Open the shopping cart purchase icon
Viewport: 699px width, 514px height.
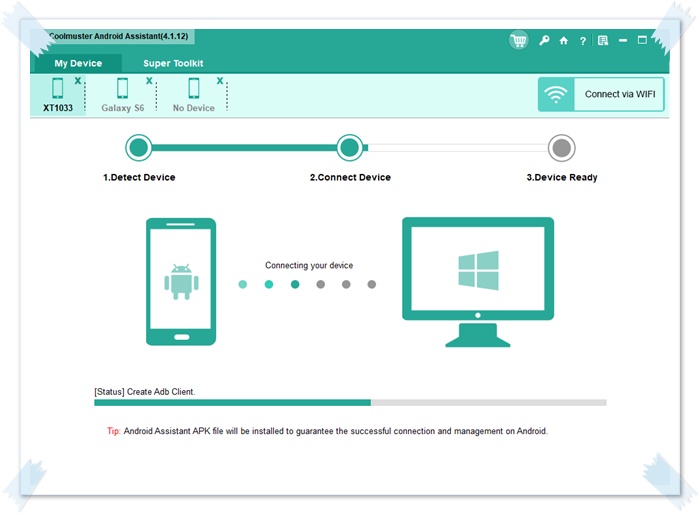[x=518, y=41]
